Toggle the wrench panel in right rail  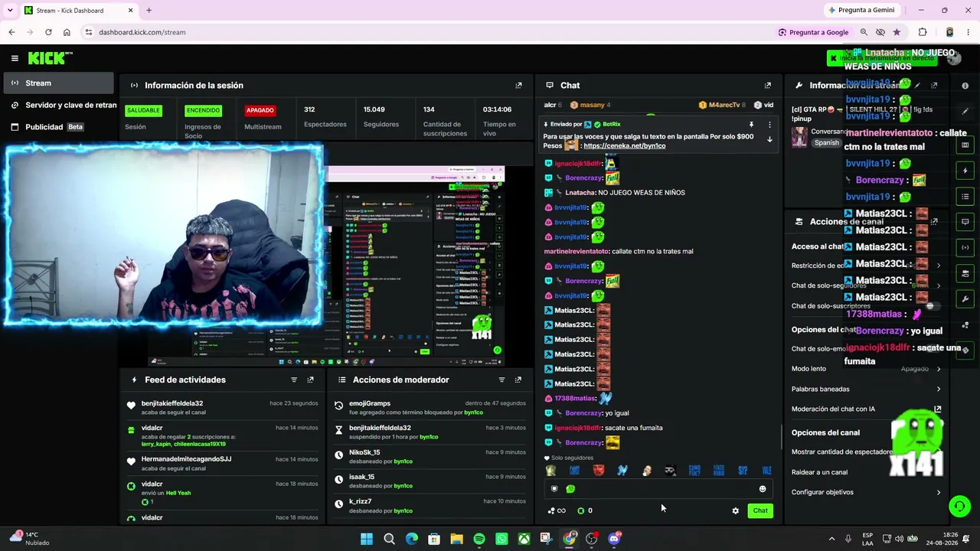tap(965, 299)
